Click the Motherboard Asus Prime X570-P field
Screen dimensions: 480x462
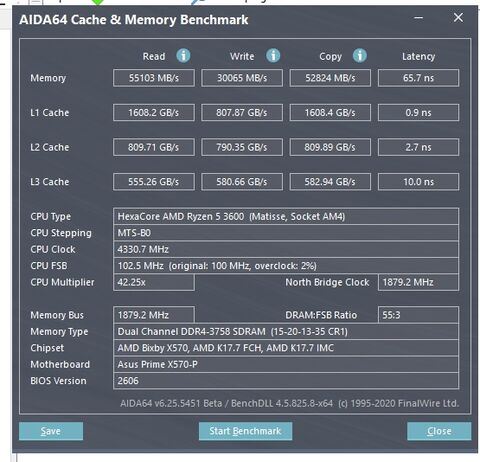pos(286,364)
